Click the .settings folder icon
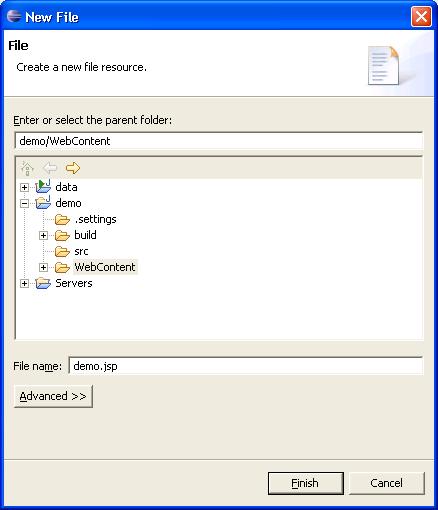The image size is (438, 510). point(62,219)
